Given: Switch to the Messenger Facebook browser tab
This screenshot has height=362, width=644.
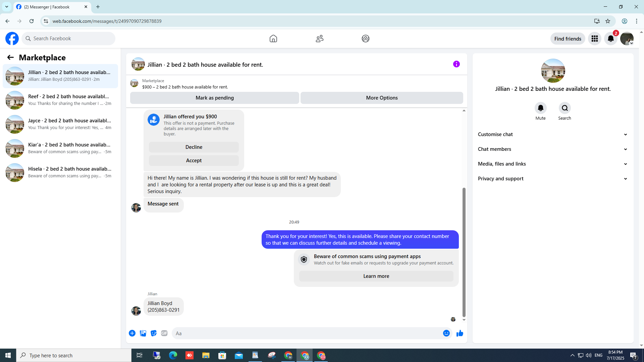Looking at the screenshot, I should (x=52, y=7).
